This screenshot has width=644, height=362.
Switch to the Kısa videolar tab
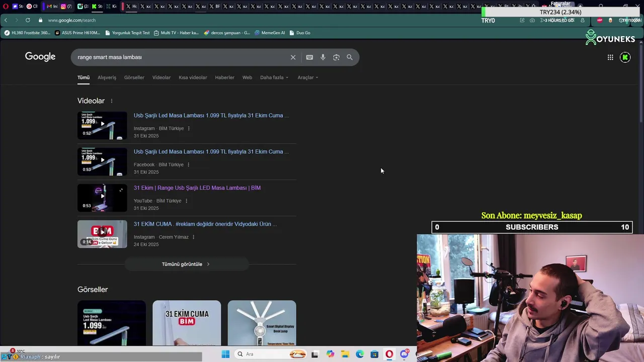click(193, 77)
